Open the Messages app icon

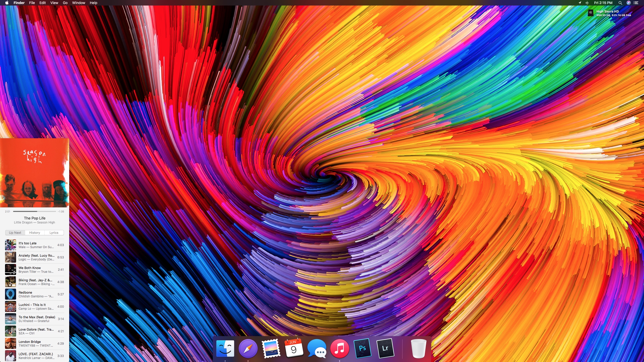tap(317, 348)
